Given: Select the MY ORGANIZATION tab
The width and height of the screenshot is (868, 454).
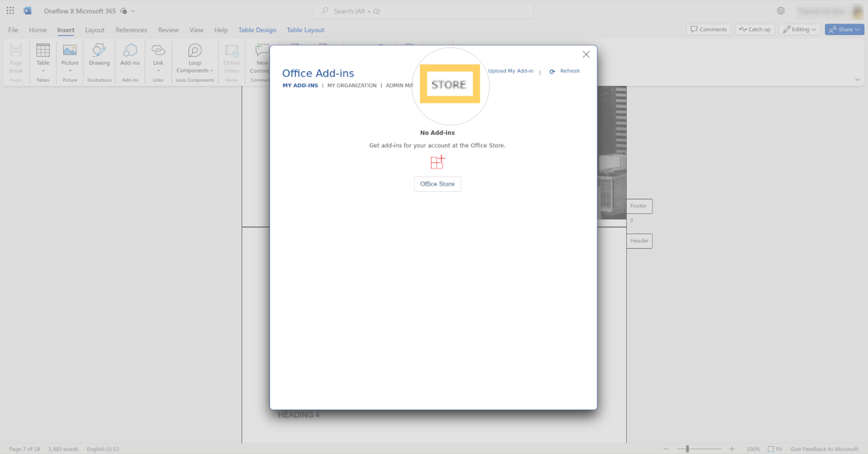Looking at the screenshot, I should tap(352, 85).
